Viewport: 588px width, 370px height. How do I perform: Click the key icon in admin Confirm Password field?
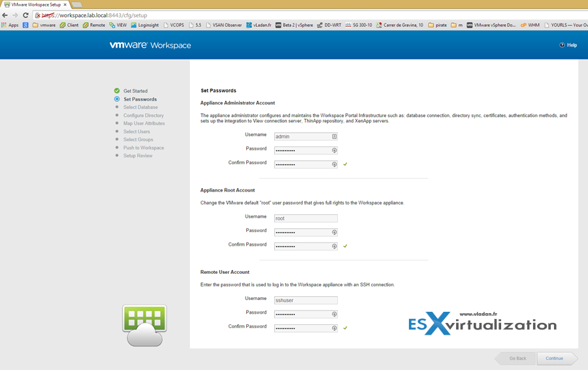click(x=334, y=164)
